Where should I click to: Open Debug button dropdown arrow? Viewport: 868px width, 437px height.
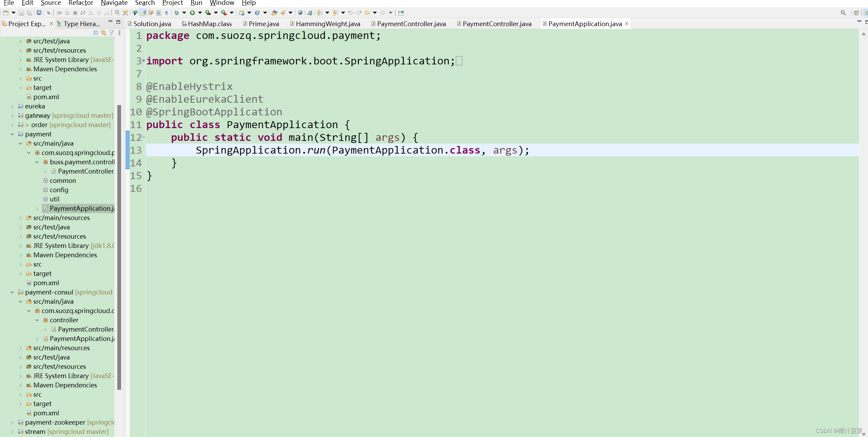click(x=184, y=13)
